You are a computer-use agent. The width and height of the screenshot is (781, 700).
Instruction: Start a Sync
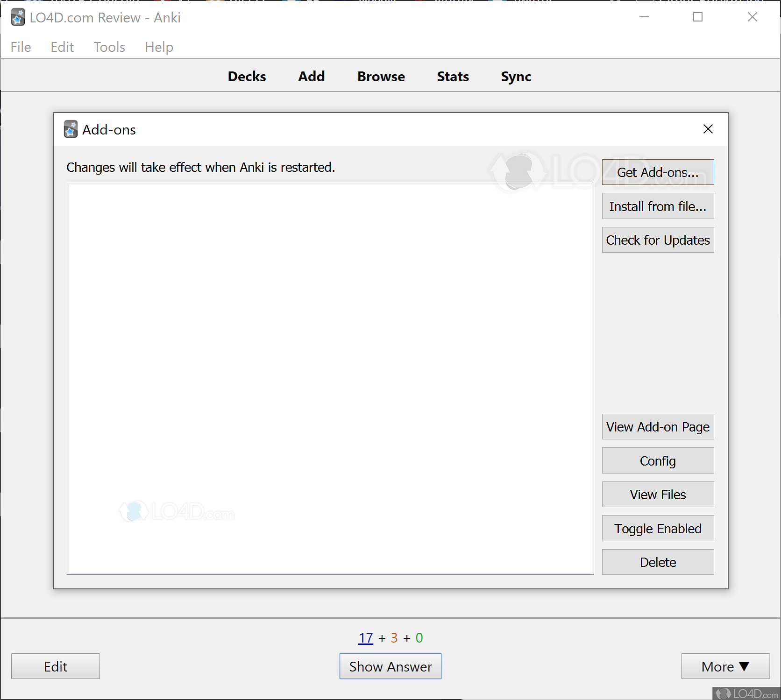coord(516,76)
